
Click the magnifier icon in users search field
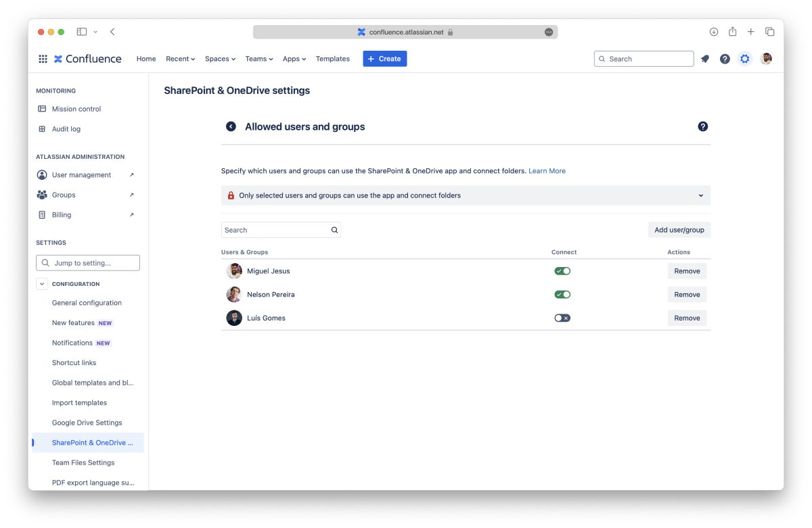pyautogui.click(x=334, y=230)
